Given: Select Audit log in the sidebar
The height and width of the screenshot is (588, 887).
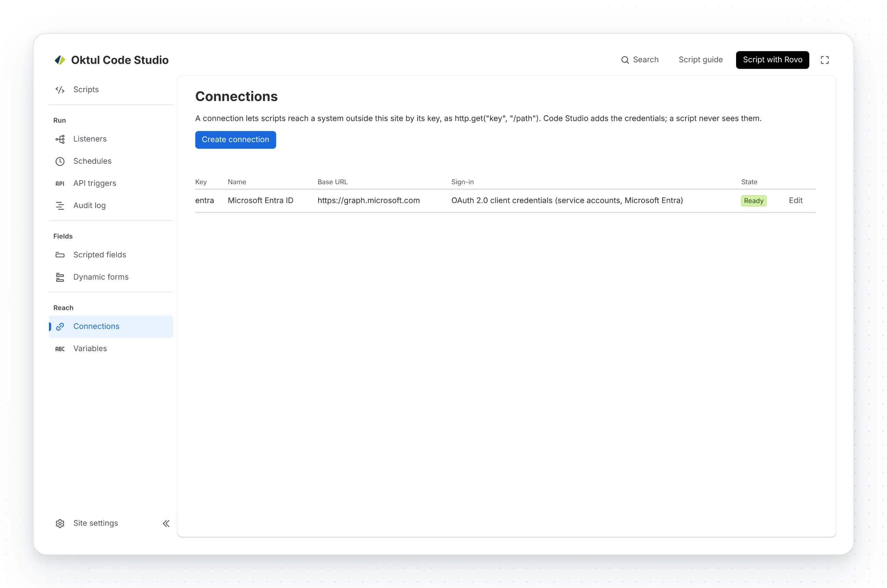Looking at the screenshot, I should [111, 205].
